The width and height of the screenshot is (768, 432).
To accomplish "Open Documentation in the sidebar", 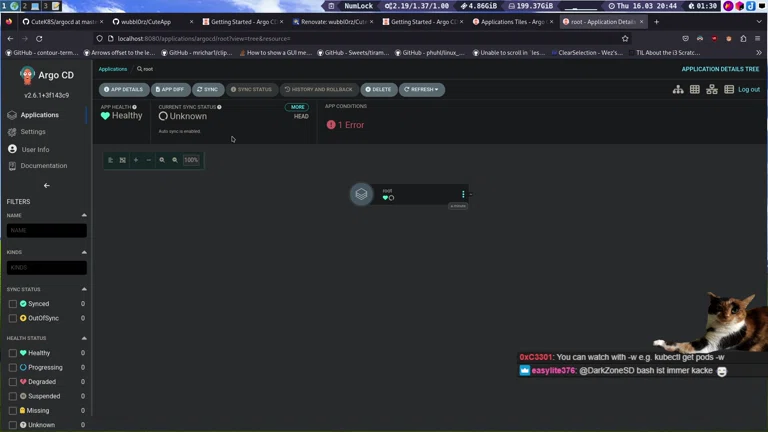I will coord(44,166).
